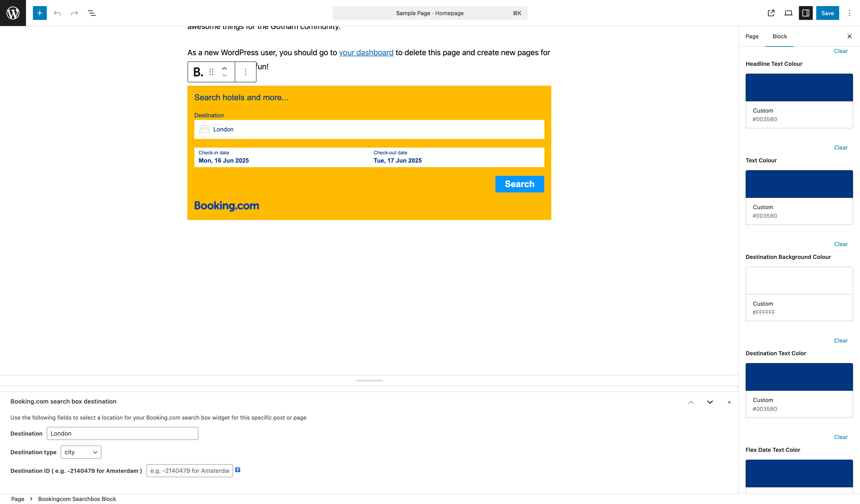Click 'Search hotels and more...' headline
The width and height of the screenshot is (860, 504).
(241, 97)
